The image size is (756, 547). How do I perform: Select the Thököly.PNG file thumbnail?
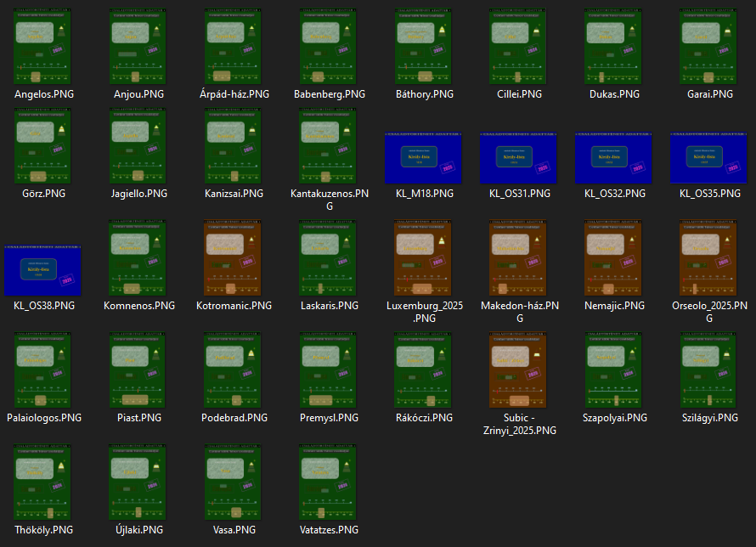[x=43, y=482]
